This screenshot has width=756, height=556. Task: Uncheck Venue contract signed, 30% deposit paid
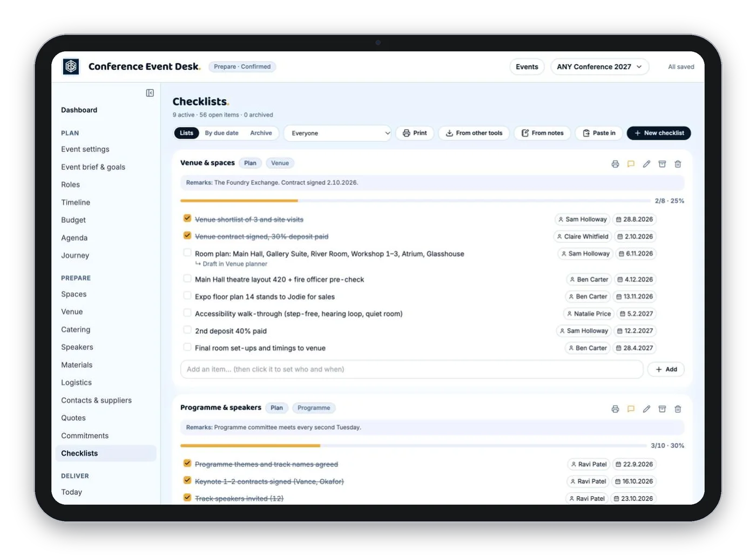[187, 236]
